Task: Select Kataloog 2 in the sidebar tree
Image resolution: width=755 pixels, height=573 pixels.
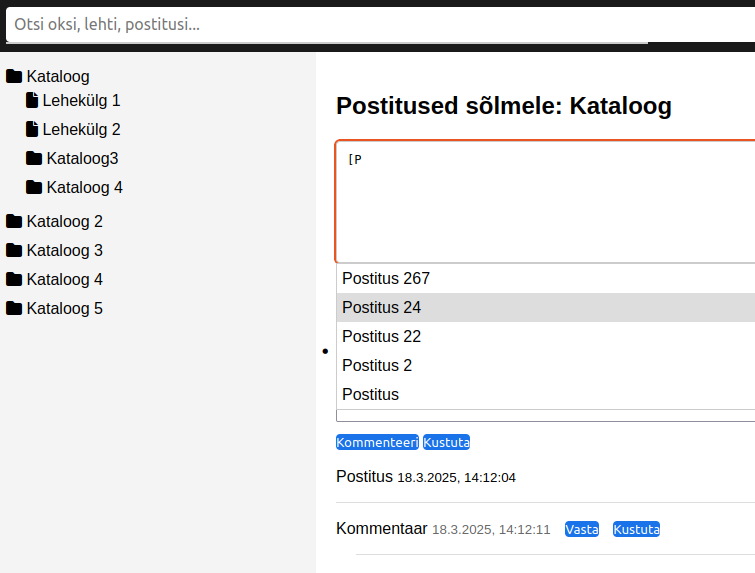Action: [x=64, y=221]
